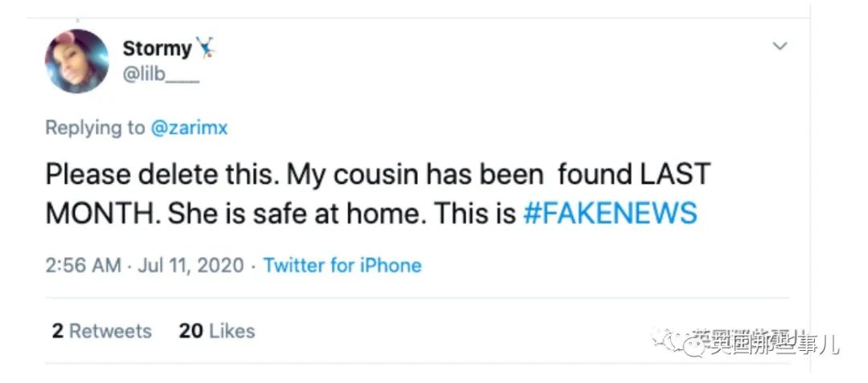Expand the tweet options chevron
The image size is (868, 383).
click(x=779, y=47)
